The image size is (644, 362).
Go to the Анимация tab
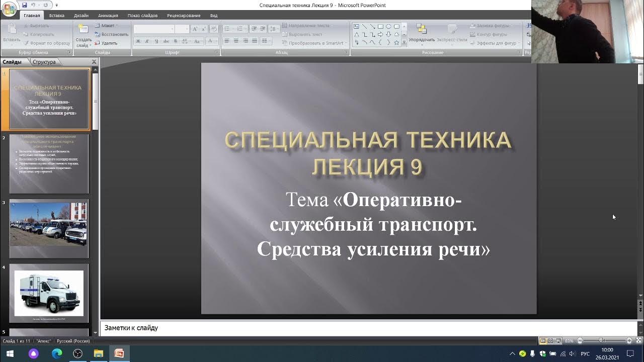tap(108, 16)
